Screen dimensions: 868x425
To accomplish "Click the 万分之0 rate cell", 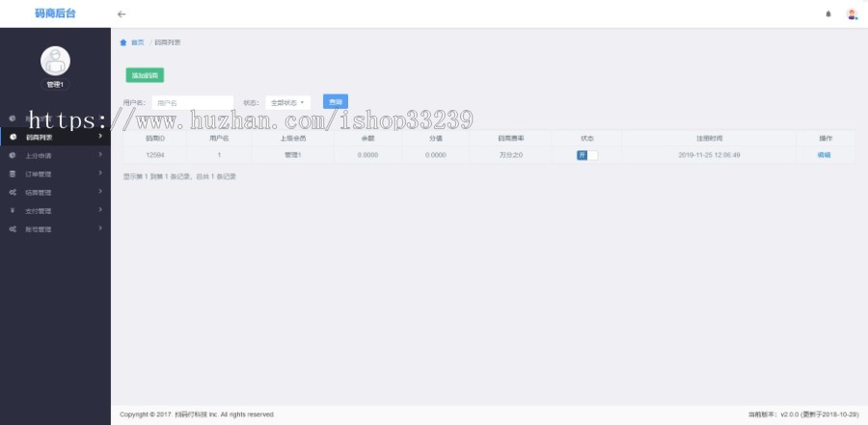I will pos(510,155).
